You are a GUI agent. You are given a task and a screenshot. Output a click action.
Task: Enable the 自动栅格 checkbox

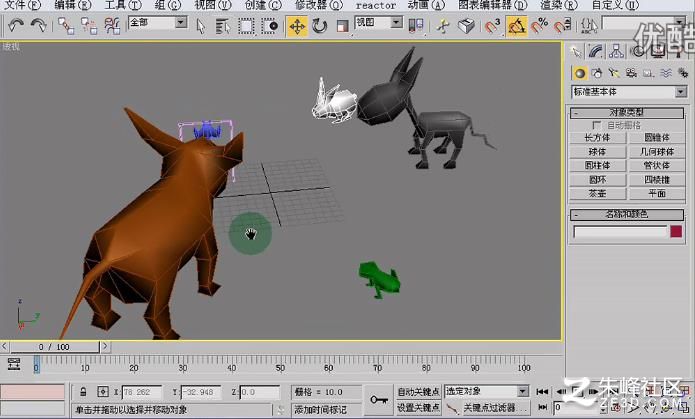[x=597, y=125]
